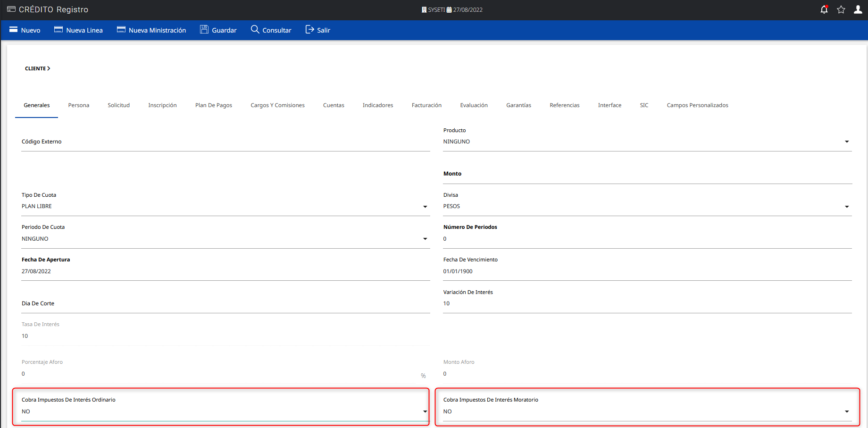Open Periodo De Cuota options
This screenshot has height=428, width=868.
click(x=425, y=238)
